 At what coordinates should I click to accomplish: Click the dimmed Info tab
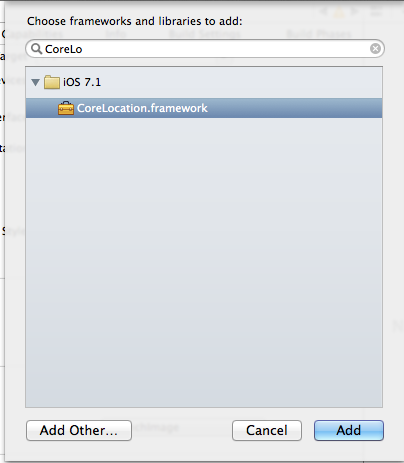tap(116, 34)
